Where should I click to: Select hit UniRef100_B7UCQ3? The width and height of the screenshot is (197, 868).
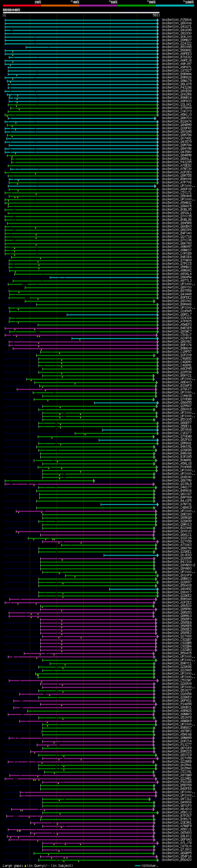(176, 57)
